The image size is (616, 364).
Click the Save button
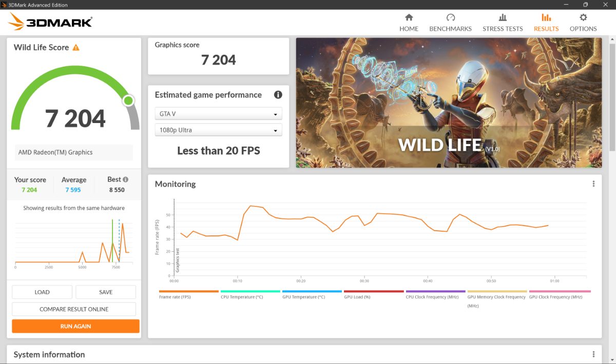pyautogui.click(x=106, y=292)
